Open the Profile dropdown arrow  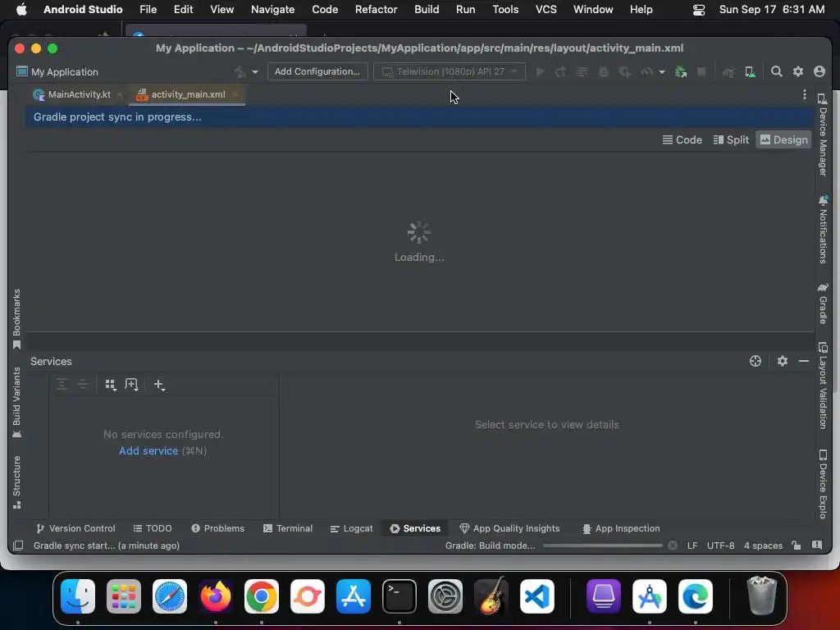coord(662,72)
